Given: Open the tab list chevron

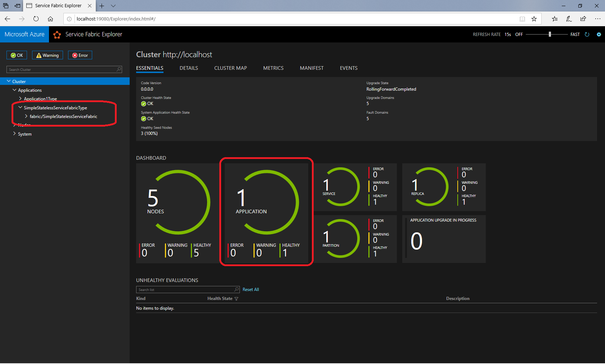Looking at the screenshot, I should pyautogui.click(x=113, y=6).
